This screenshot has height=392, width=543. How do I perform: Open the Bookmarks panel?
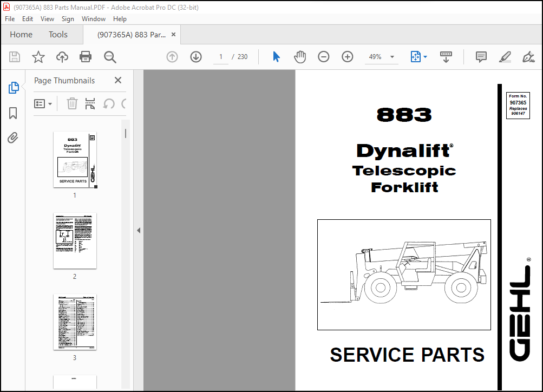13,113
